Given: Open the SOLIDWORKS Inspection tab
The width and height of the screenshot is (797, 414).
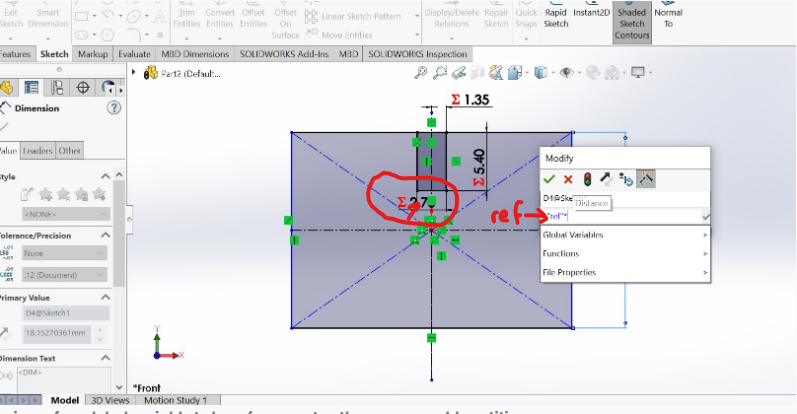Looking at the screenshot, I should coord(417,54).
